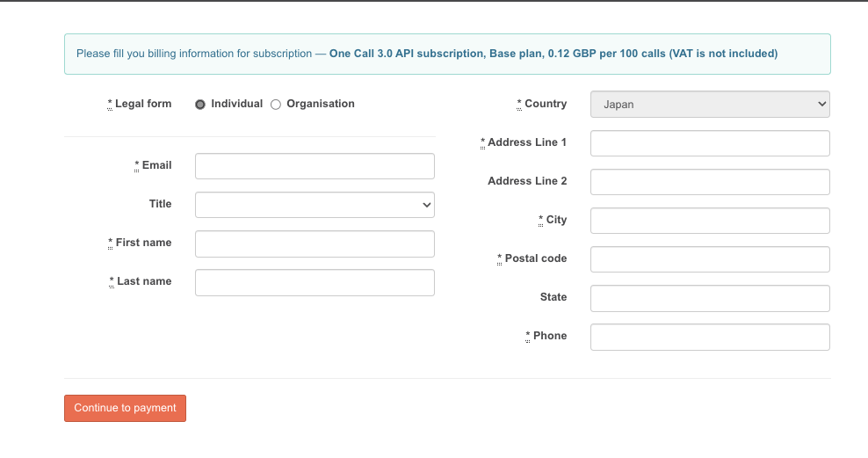The width and height of the screenshot is (868, 458).
Task: Click into the Last name field
Action: pos(315,282)
